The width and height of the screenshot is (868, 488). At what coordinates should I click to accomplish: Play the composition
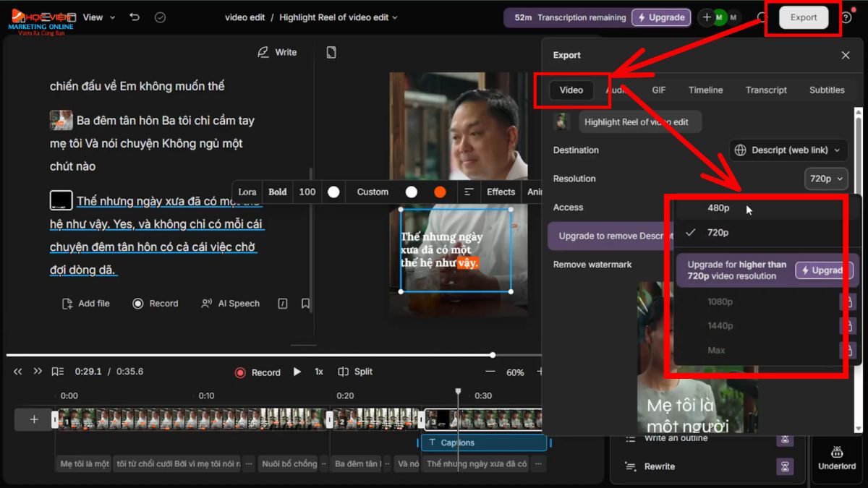(x=297, y=372)
